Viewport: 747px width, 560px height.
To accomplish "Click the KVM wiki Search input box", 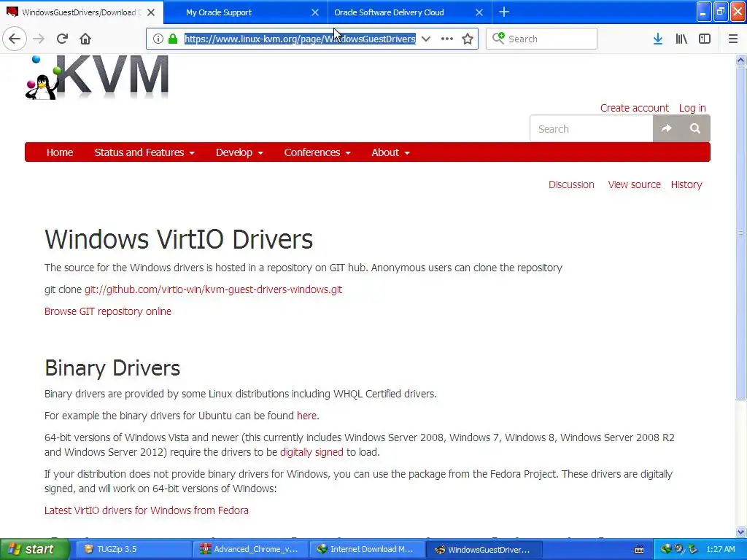I will (591, 128).
